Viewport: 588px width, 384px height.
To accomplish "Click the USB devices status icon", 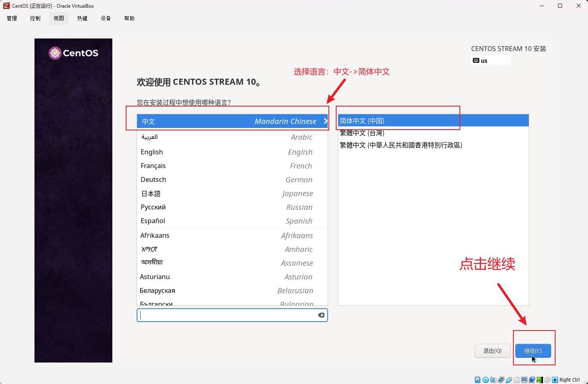I will [x=509, y=380].
